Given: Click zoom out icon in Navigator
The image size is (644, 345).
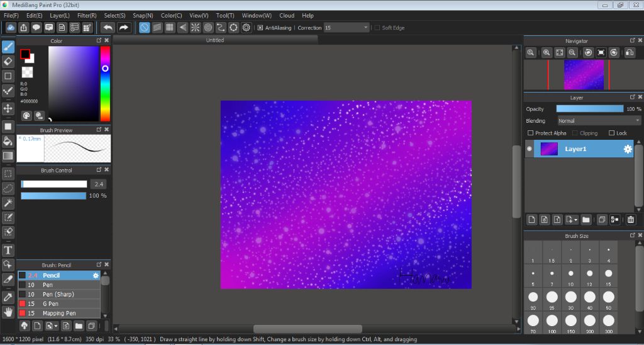Looking at the screenshot, I should [571, 52].
